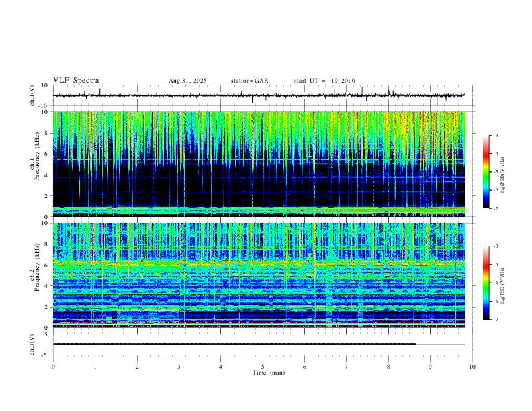Image resolution: width=532 pixels, height=411 pixels.
Task: Click the ch.1 spectrogram color scale bar
Action: [486, 172]
